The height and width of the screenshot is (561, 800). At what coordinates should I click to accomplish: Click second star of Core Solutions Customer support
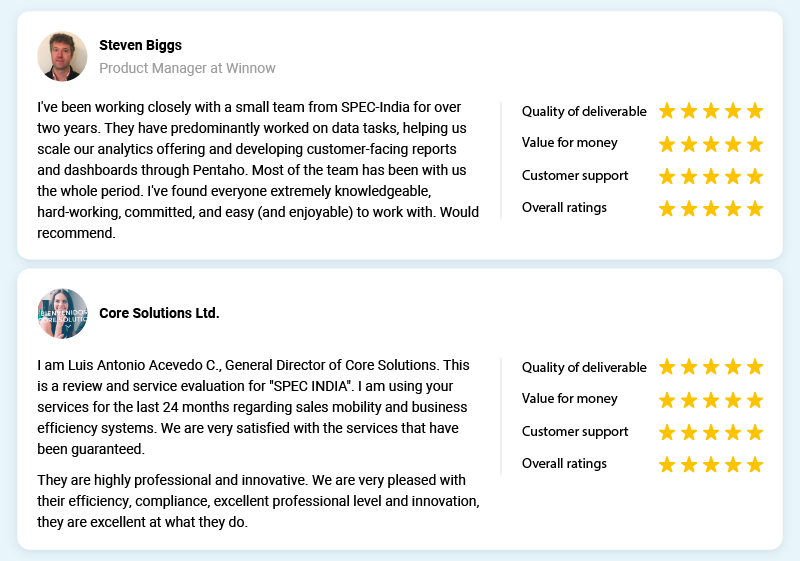(689, 433)
